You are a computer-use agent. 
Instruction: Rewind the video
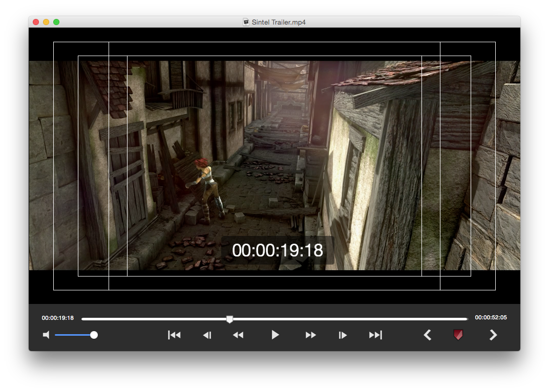coord(238,335)
